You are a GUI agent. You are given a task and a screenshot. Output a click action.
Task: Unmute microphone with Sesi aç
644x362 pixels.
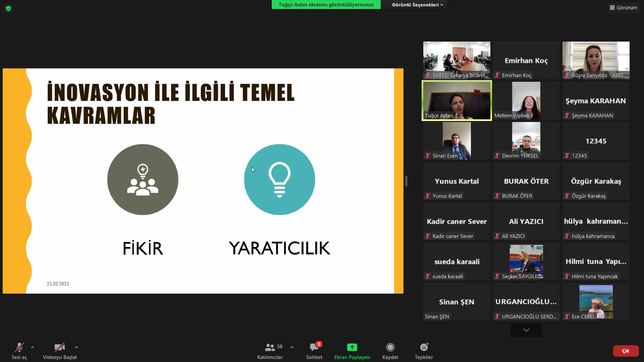[x=19, y=347]
